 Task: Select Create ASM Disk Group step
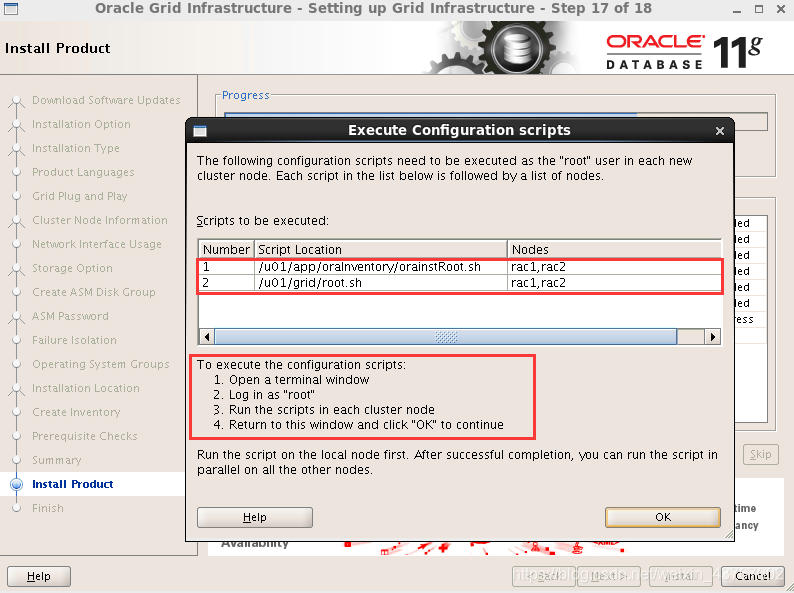pos(94,292)
